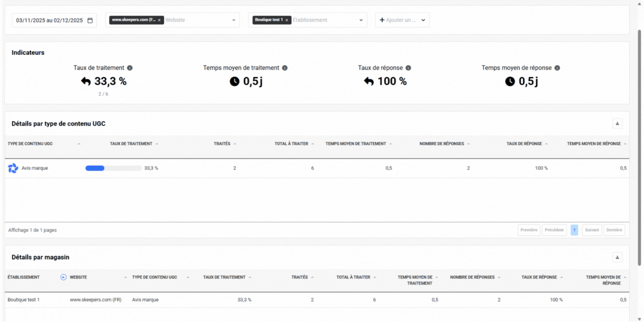Viewport: 644px width, 322px height.
Task: Download the Détails par magasin table
Action: click(617, 257)
